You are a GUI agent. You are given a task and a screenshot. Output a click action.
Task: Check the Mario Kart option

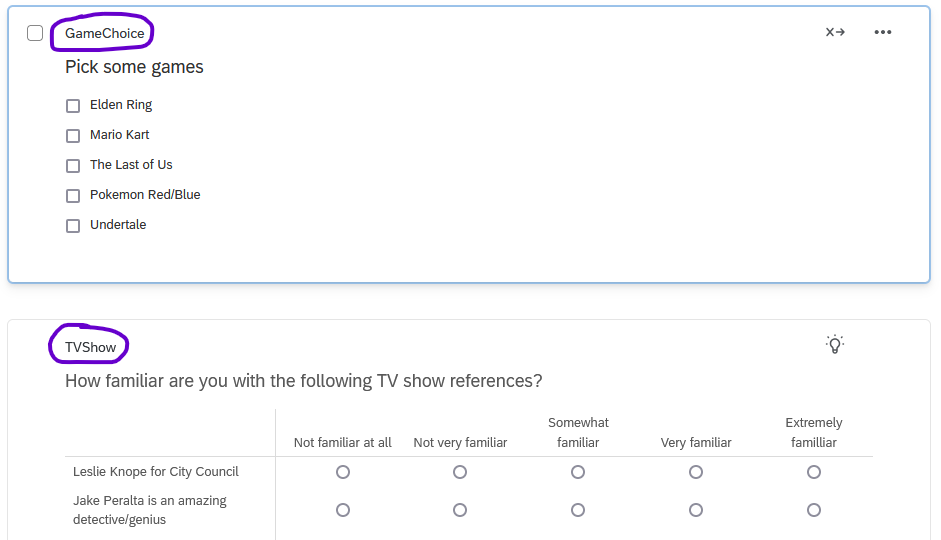(73, 136)
